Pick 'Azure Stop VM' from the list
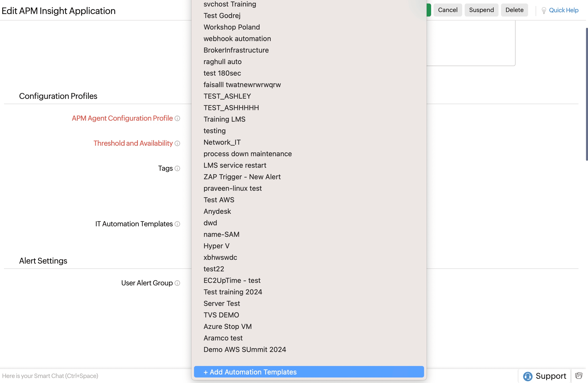This screenshot has height=383, width=588. (x=227, y=326)
